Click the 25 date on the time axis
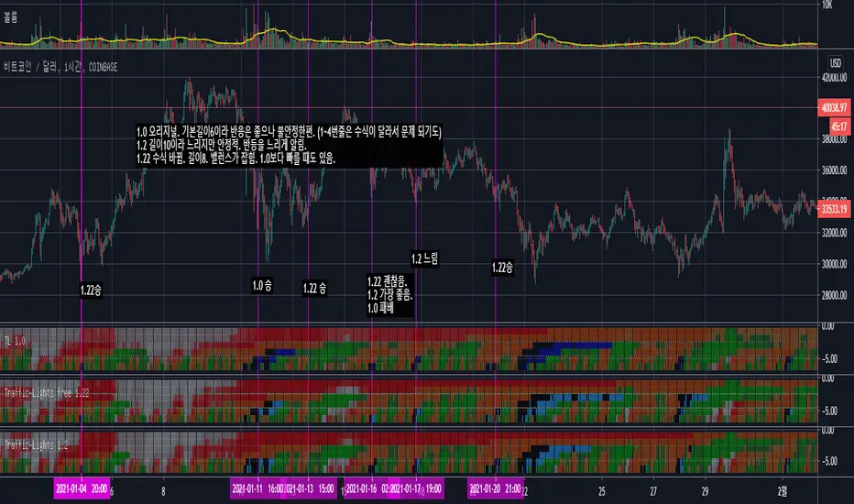 coord(602,491)
